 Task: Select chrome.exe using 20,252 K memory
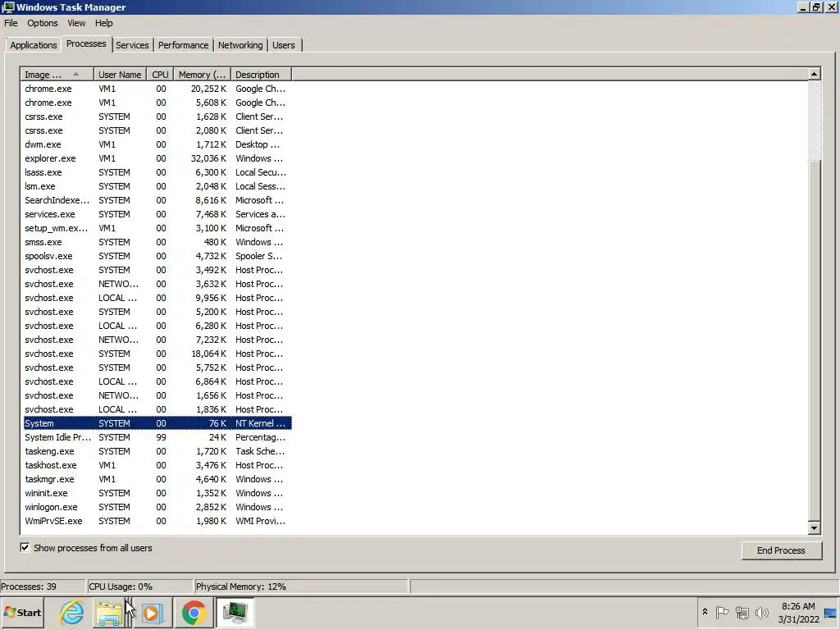click(157, 89)
